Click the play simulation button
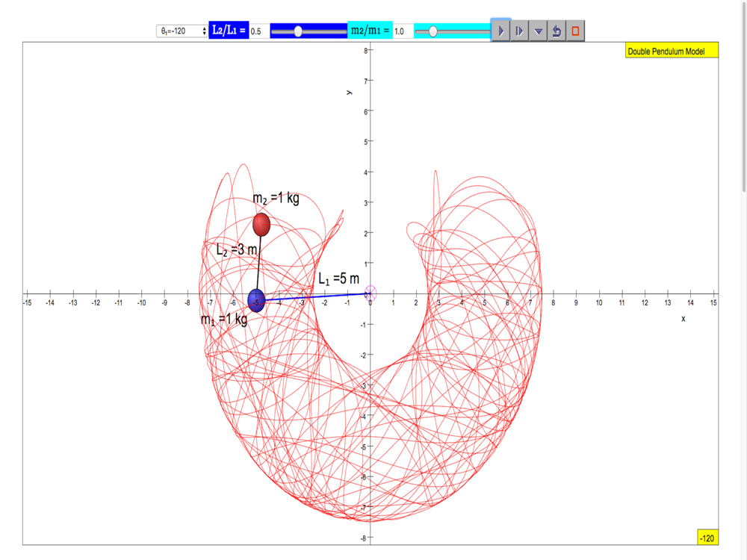 point(500,31)
